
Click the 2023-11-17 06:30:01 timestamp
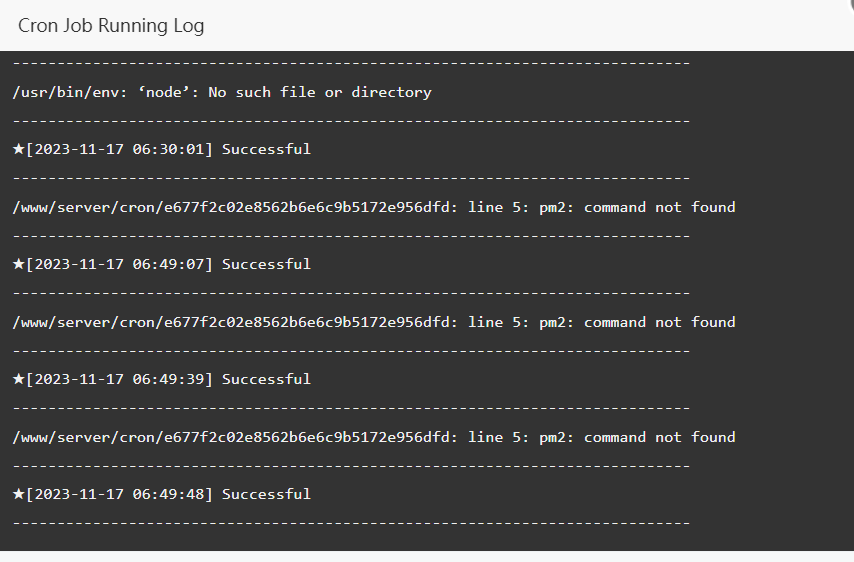119,149
